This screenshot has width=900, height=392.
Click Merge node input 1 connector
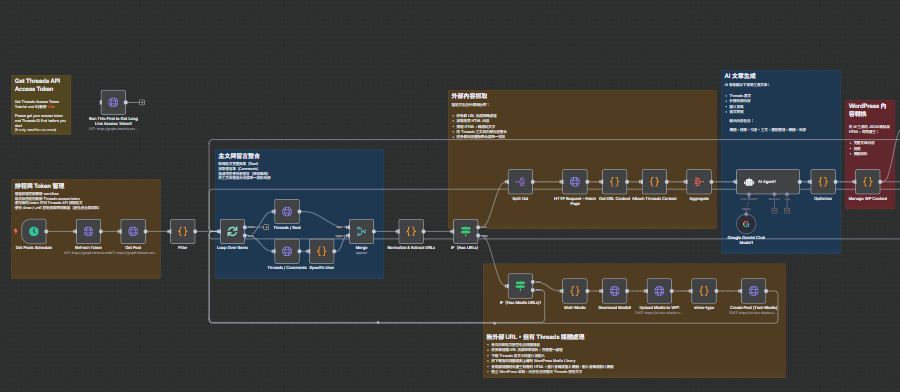(348, 227)
